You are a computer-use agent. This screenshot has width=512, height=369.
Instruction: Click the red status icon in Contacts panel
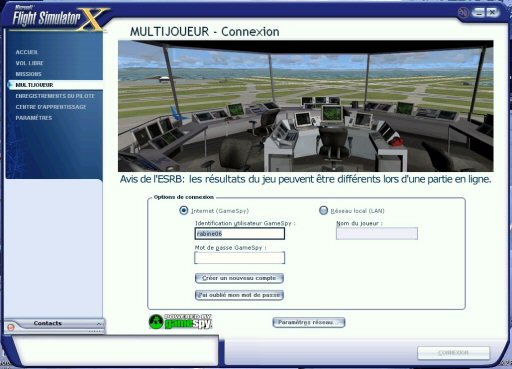coord(11,327)
